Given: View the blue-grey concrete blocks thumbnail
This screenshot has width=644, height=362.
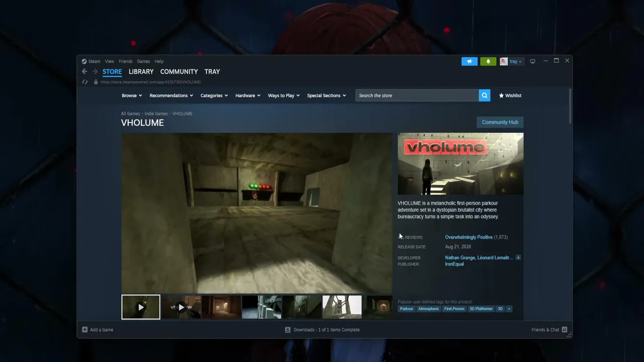Looking at the screenshot, I should coord(262,307).
